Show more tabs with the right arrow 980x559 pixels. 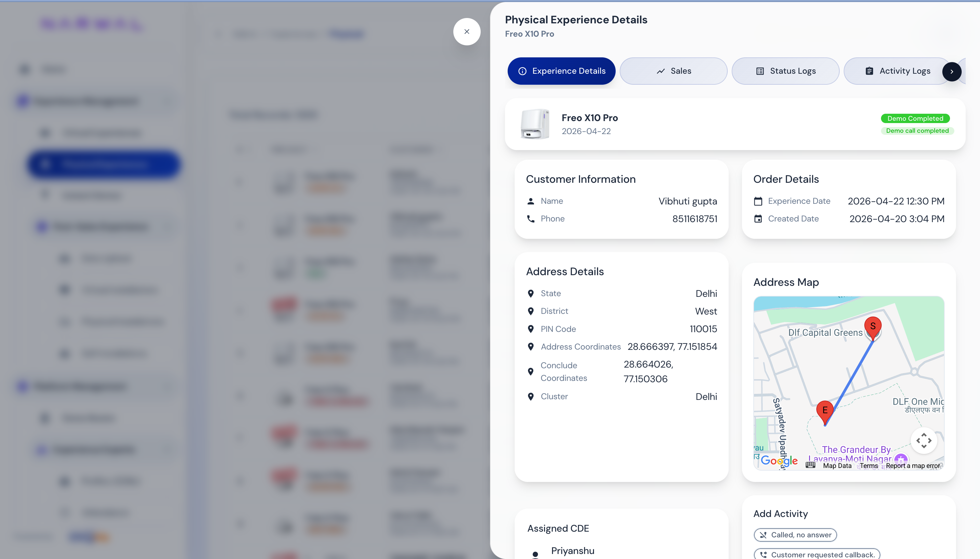[952, 71]
